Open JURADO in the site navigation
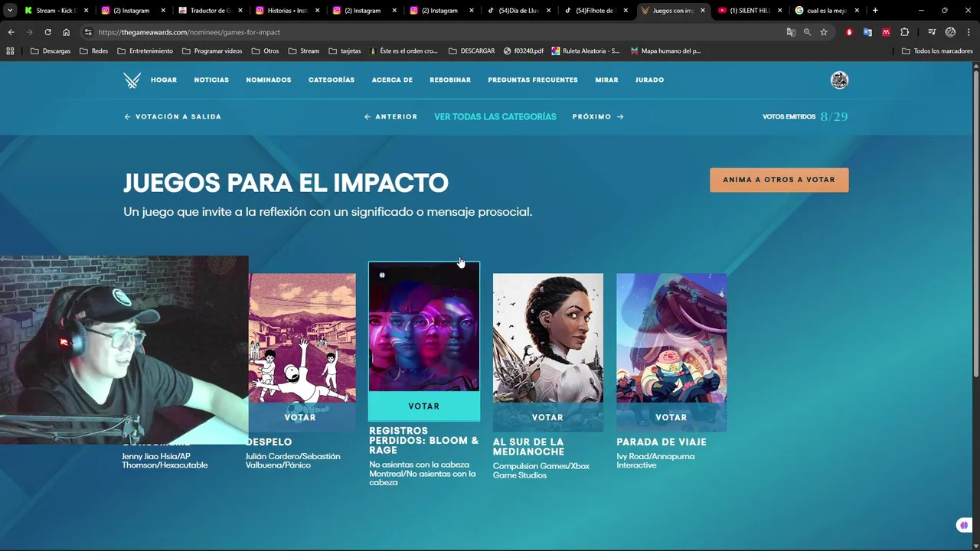Image resolution: width=980 pixels, height=551 pixels. tap(649, 80)
